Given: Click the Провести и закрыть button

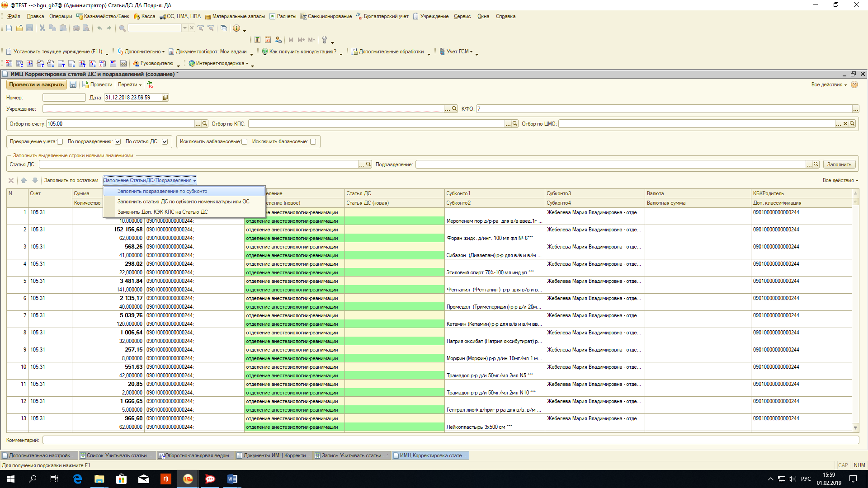Looking at the screenshot, I should [36, 84].
